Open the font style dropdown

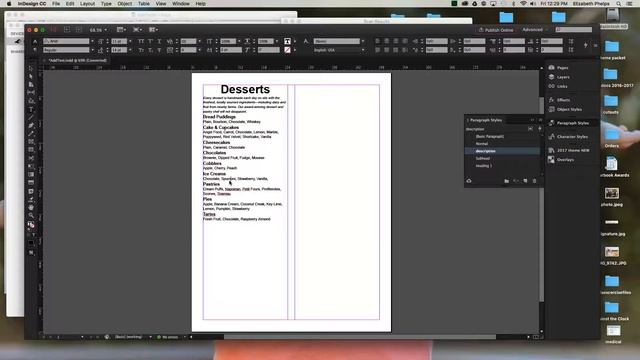pyautogui.click(x=93, y=50)
